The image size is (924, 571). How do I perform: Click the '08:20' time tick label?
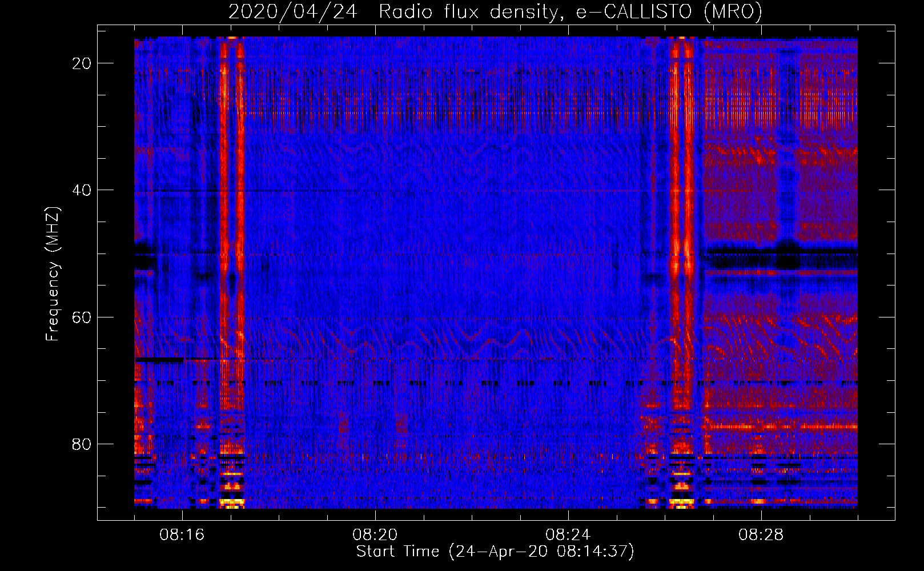coord(375,535)
